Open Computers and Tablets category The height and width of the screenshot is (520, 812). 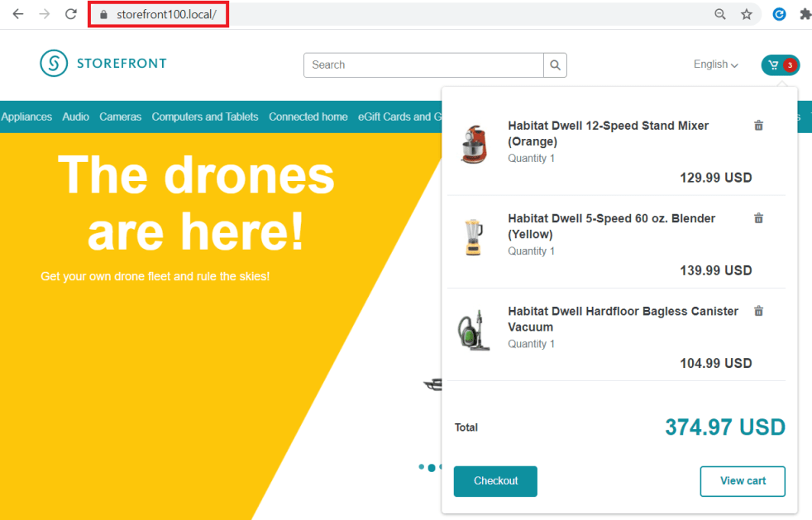(x=205, y=117)
